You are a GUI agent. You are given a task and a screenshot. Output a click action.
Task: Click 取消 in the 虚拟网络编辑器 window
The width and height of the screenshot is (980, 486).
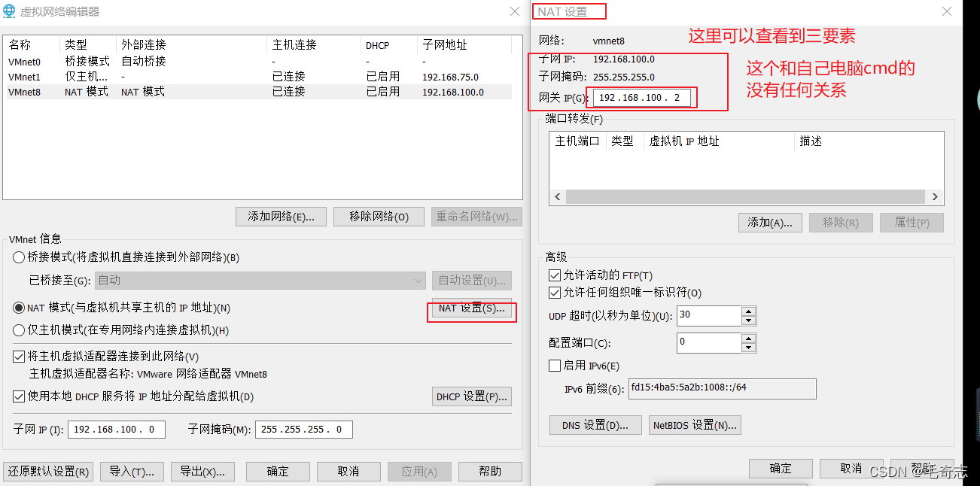tap(348, 472)
